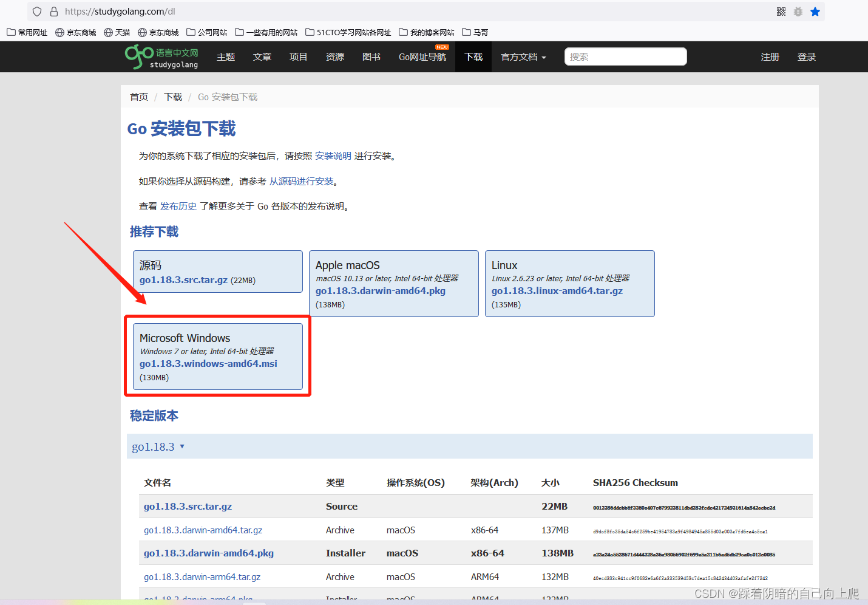This screenshot has height=605, width=868.
Task: Click the SHA256 Checksum column header
Action: (636, 483)
